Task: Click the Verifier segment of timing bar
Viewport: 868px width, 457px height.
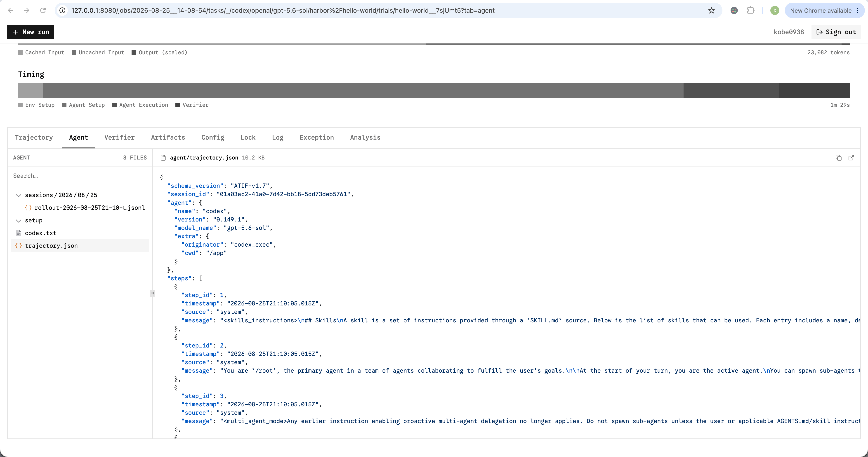Action: coord(814,90)
